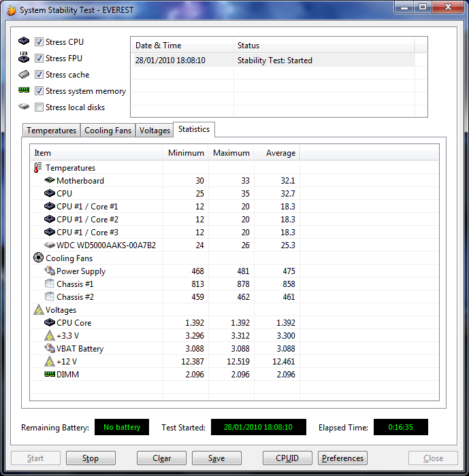Disable the Stress FPU option
This screenshot has height=476, width=469.
(39, 58)
